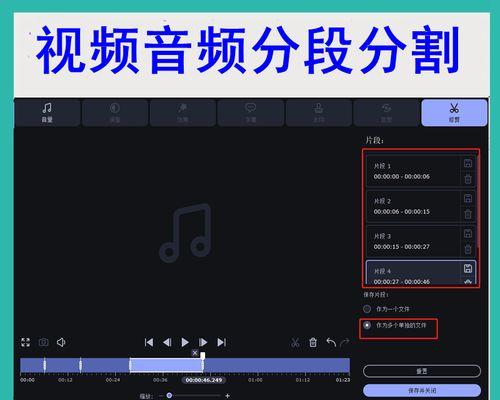Select 'save as one file' radio option
This screenshot has width=500, height=400.
pos(367,309)
